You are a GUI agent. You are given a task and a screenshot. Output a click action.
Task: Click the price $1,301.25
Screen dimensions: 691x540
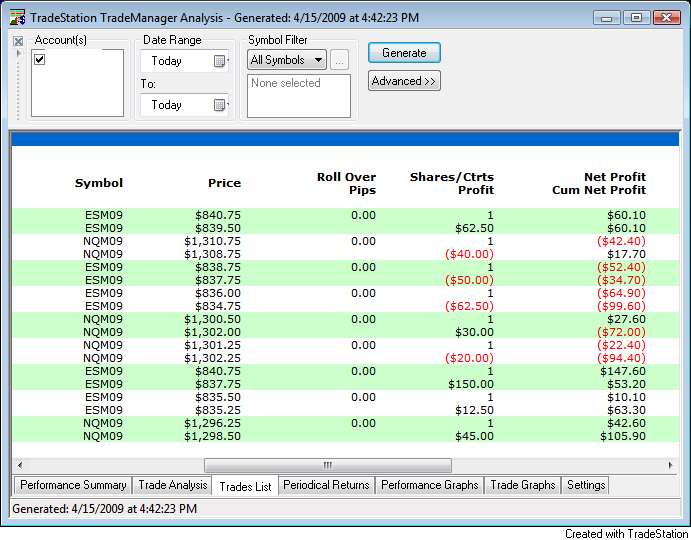click(212, 345)
